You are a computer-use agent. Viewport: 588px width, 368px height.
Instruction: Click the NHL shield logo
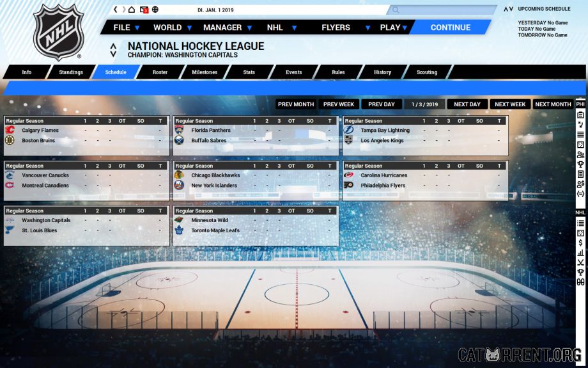[59, 31]
